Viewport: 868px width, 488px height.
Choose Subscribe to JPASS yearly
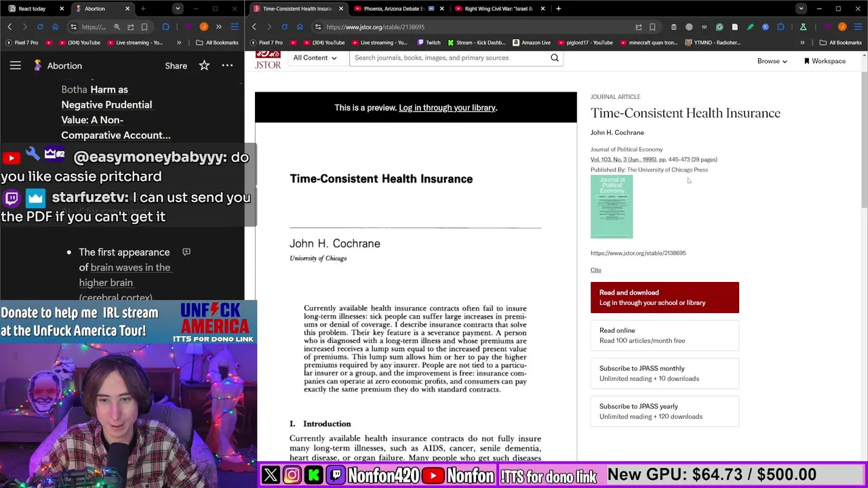click(665, 411)
